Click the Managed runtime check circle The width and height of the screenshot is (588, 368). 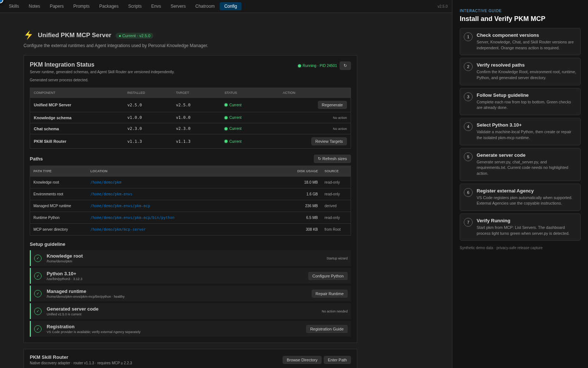(x=38, y=294)
